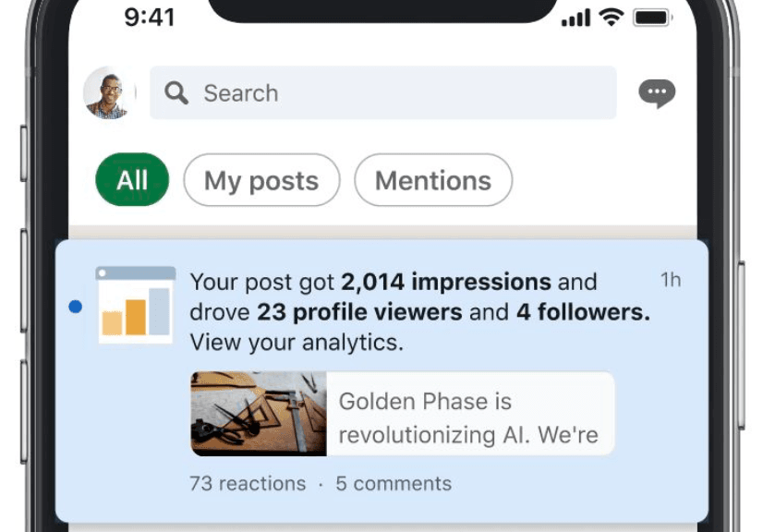Tap the cellular signal bars icon
The height and width of the screenshot is (532, 763).
(575, 18)
